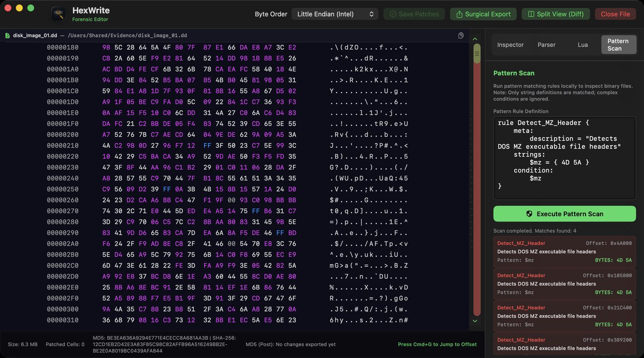This screenshot has height=358, width=644.
Task: Click the Cmd+G Jump to Offset hint
Action: (437, 344)
